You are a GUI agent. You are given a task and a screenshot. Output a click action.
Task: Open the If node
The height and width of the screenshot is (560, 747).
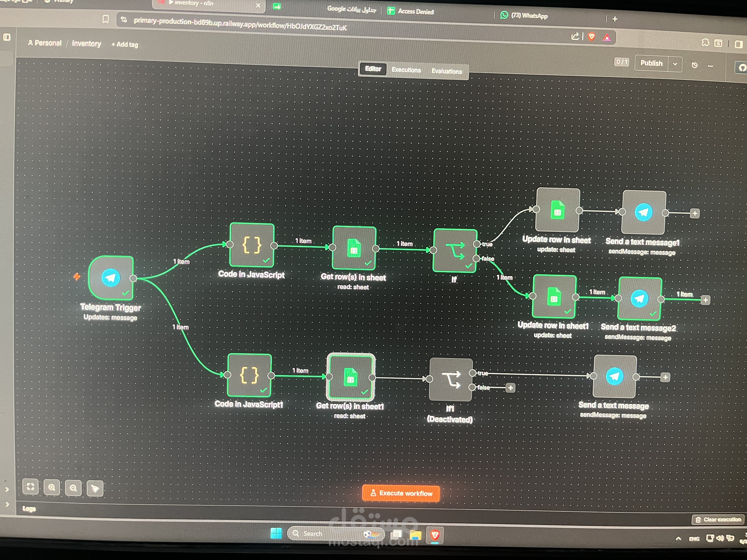[x=455, y=251]
